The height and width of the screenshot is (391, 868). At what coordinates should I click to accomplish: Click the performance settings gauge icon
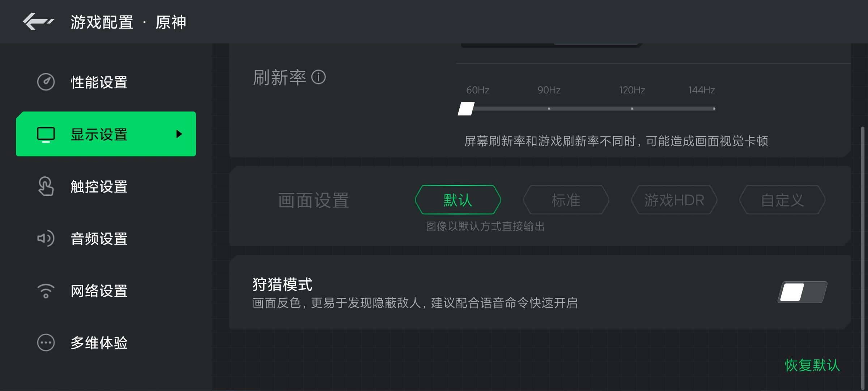(46, 82)
